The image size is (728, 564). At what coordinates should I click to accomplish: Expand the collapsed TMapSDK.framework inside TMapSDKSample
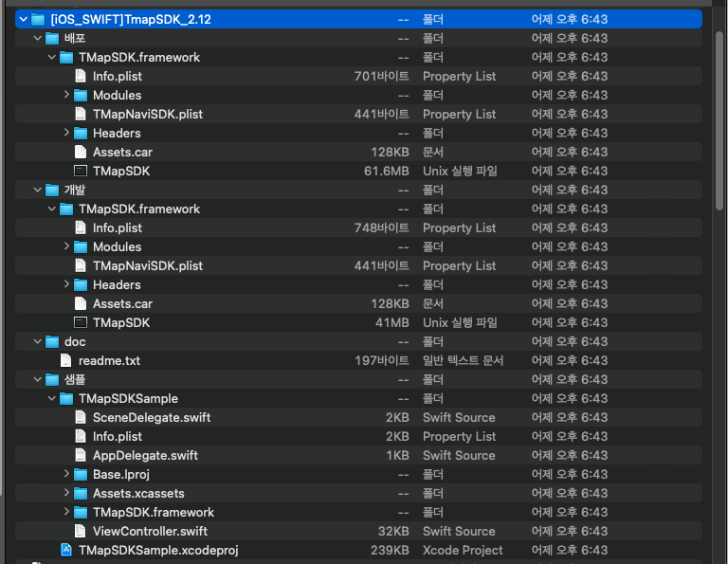(66, 512)
